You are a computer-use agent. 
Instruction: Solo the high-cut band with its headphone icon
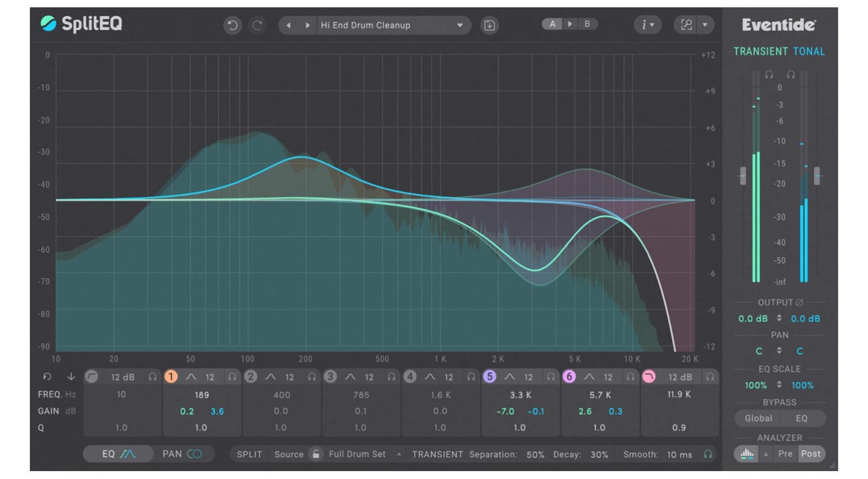(x=710, y=377)
